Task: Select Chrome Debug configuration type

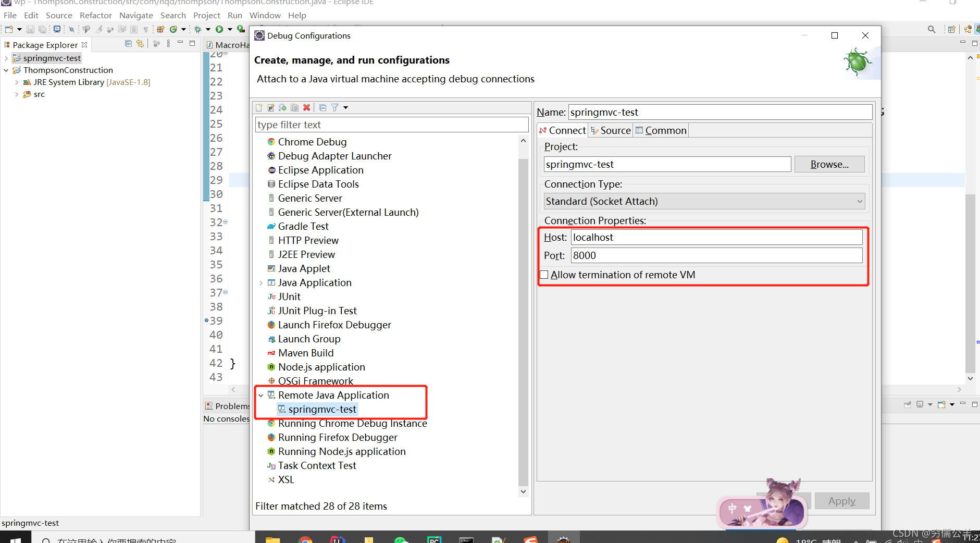Action: pyautogui.click(x=312, y=142)
